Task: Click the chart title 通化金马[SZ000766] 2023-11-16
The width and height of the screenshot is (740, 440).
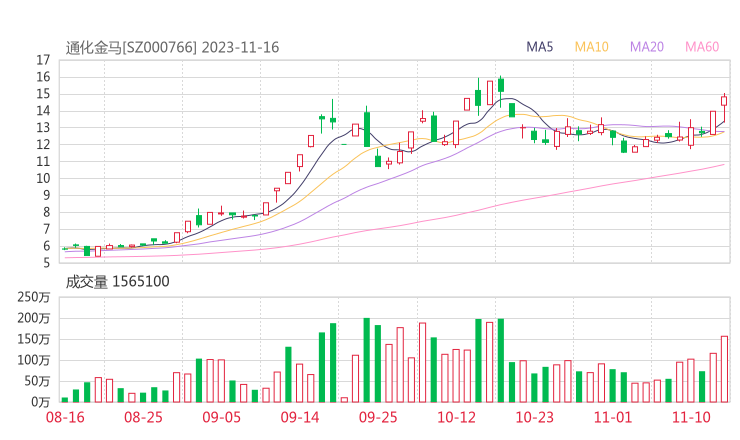Action: tap(172, 47)
